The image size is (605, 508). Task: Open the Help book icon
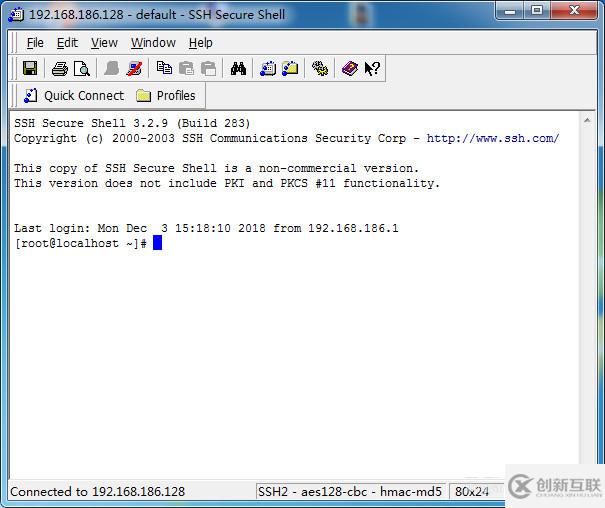350,69
